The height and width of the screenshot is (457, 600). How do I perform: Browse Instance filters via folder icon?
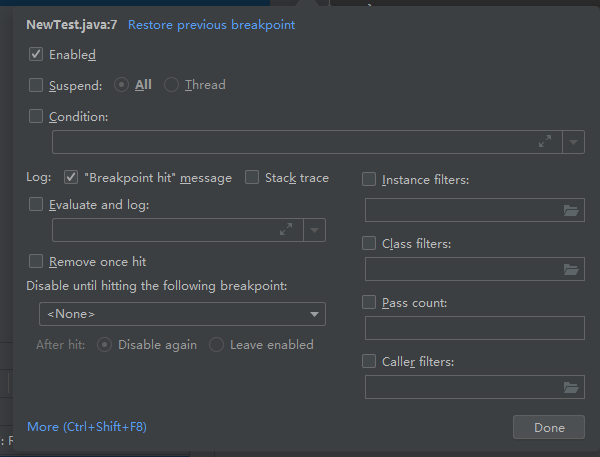coord(571,210)
